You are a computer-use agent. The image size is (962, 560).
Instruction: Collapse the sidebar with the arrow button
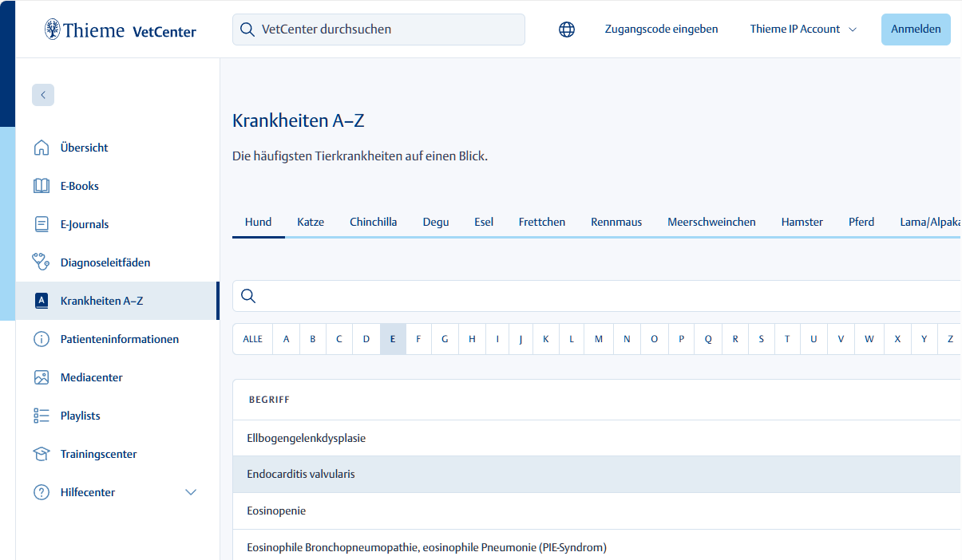43,95
